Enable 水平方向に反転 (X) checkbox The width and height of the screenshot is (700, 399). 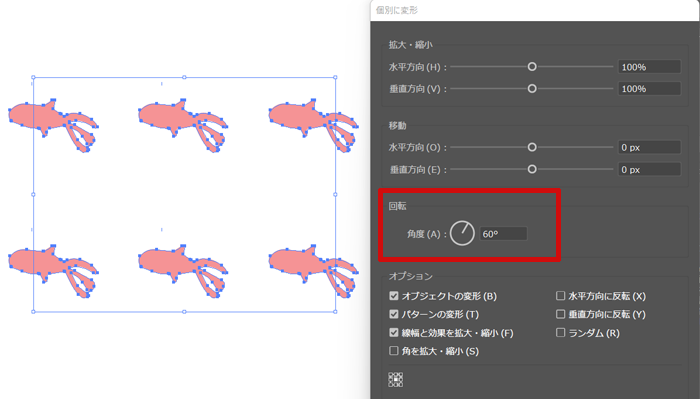click(x=560, y=296)
